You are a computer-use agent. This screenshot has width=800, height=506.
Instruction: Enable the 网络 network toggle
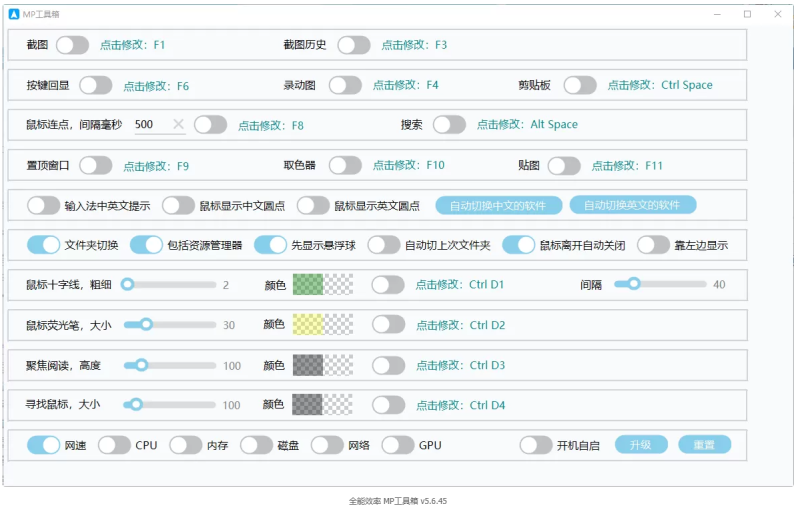coord(327,445)
